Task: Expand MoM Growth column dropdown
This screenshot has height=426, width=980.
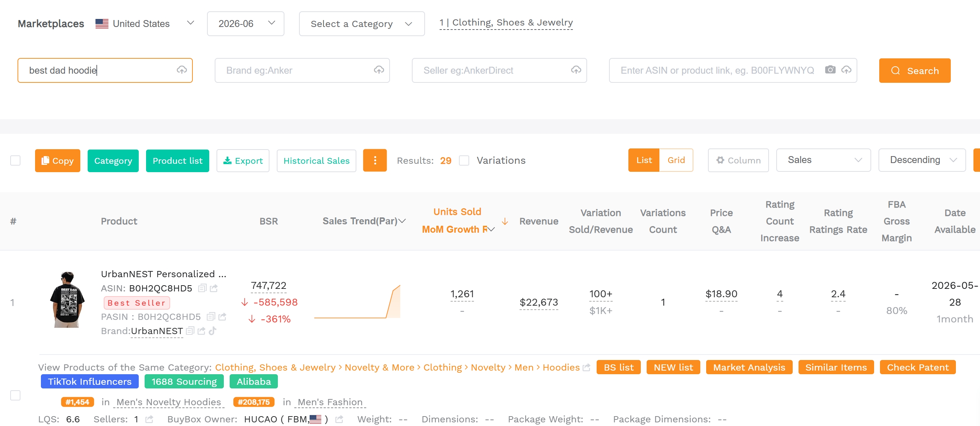Action: click(x=491, y=229)
